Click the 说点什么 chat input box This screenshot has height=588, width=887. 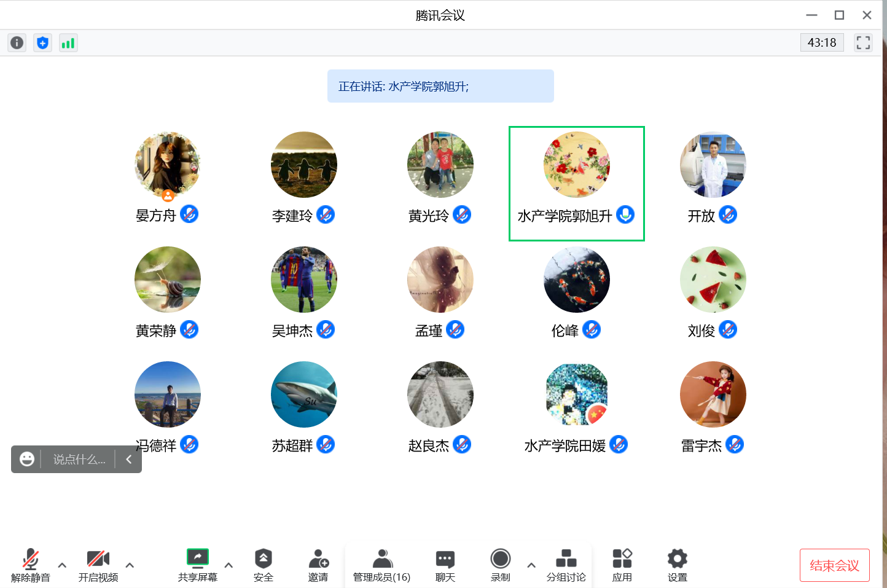click(x=79, y=460)
